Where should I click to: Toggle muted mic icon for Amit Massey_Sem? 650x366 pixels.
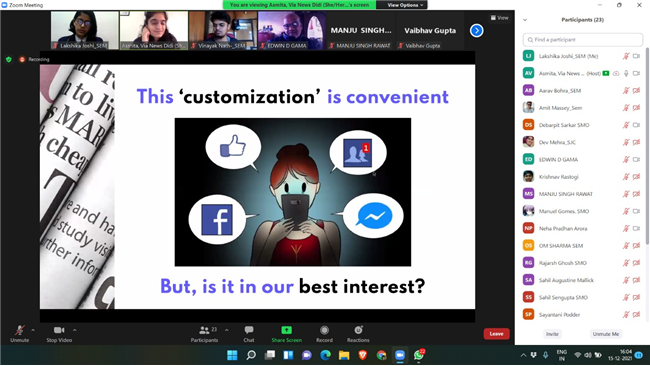(x=626, y=108)
